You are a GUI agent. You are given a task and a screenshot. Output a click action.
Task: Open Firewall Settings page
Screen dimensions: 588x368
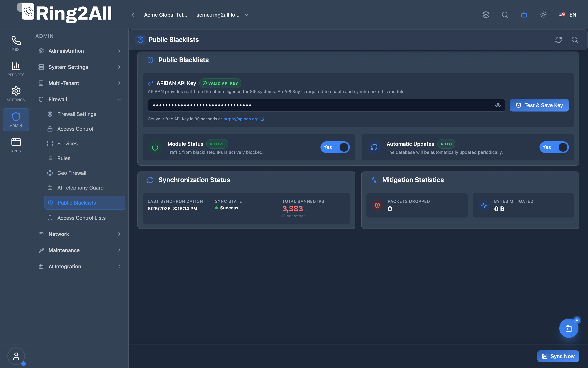pos(85,114)
